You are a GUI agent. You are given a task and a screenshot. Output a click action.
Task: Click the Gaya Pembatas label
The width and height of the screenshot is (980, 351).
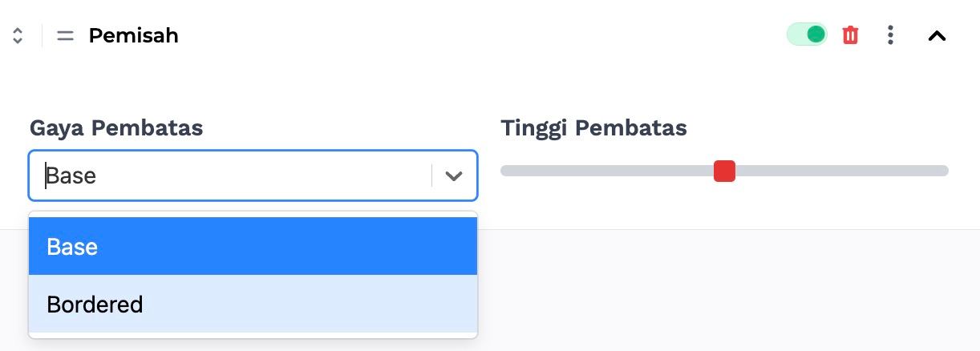[x=116, y=127]
